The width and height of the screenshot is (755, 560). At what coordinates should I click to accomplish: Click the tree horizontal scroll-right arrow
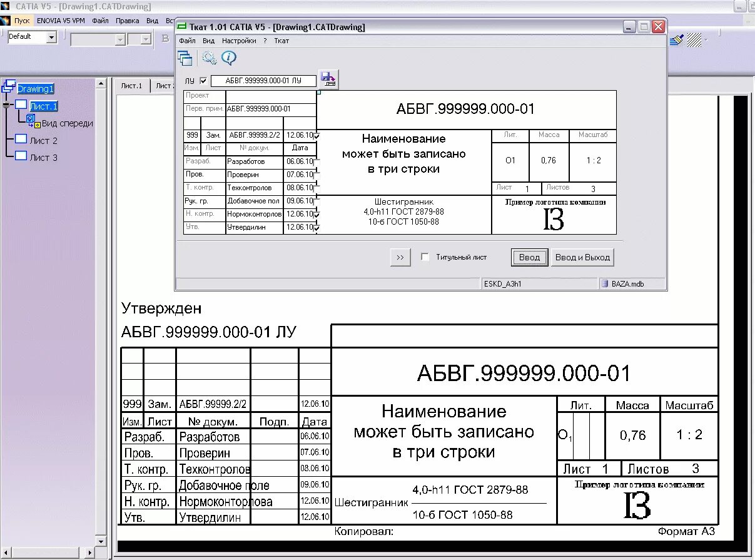click(89, 552)
